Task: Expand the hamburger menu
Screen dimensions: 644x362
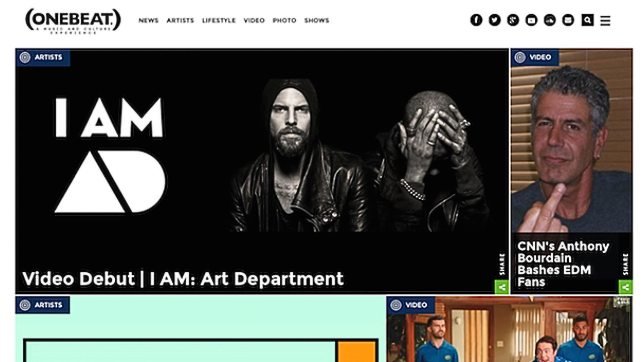Action: (605, 20)
